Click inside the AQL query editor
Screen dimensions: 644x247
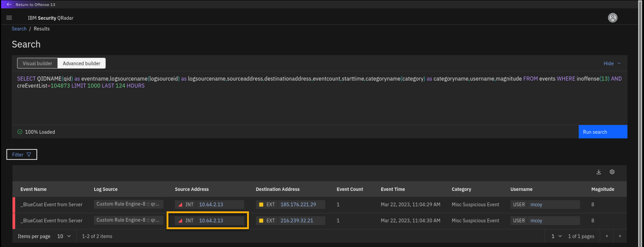point(319,98)
